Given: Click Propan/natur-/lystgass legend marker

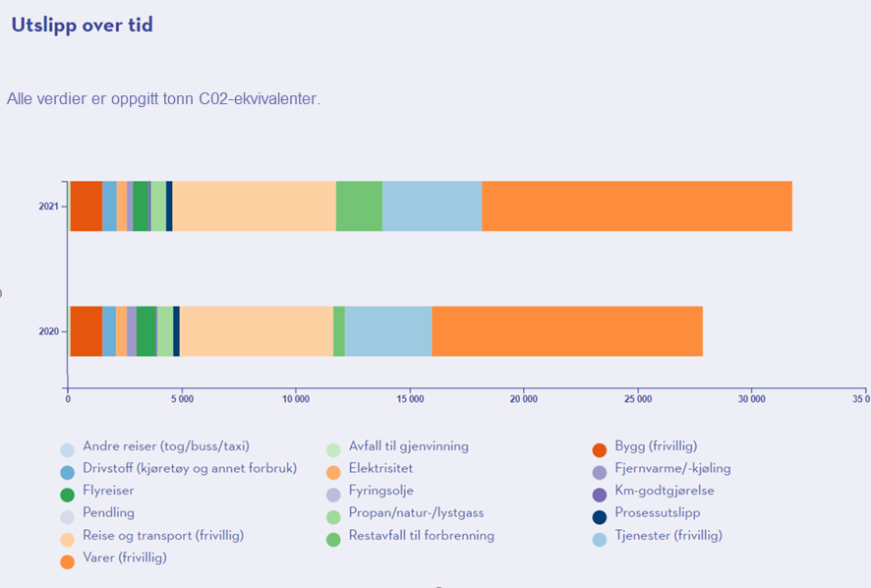Looking at the screenshot, I should 333,515.
